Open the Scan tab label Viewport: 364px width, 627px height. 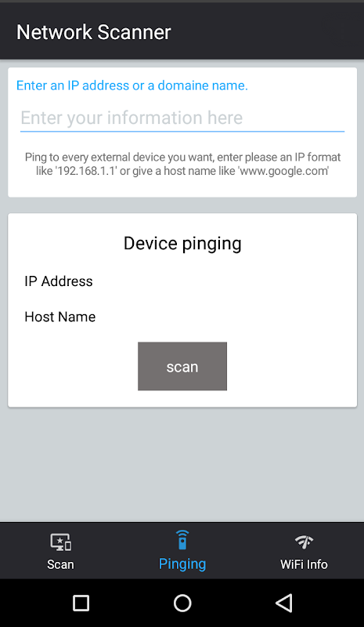(61, 564)
